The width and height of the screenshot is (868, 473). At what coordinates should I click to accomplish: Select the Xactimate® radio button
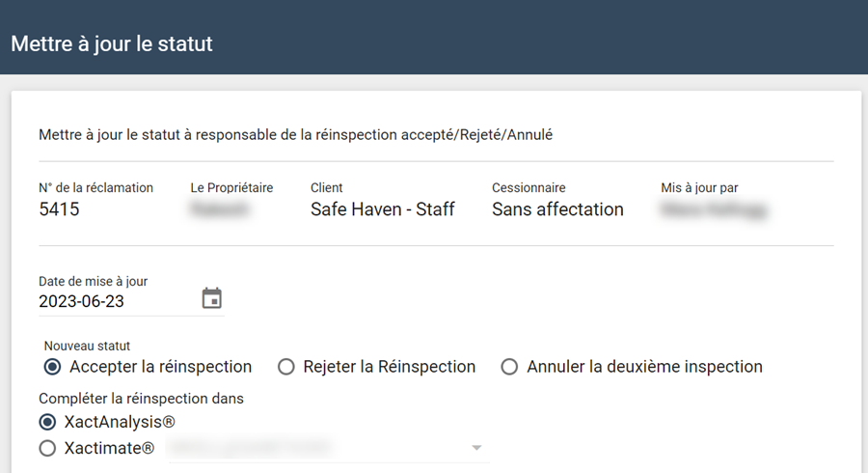click(x=47, y=448)
